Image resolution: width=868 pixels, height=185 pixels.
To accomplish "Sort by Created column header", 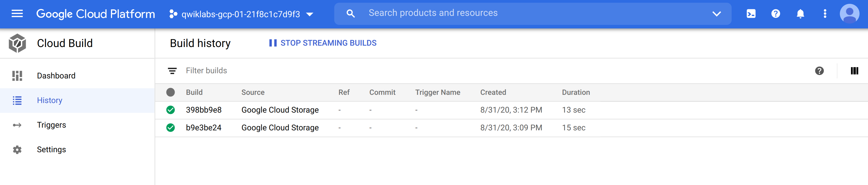I will 493,92.
